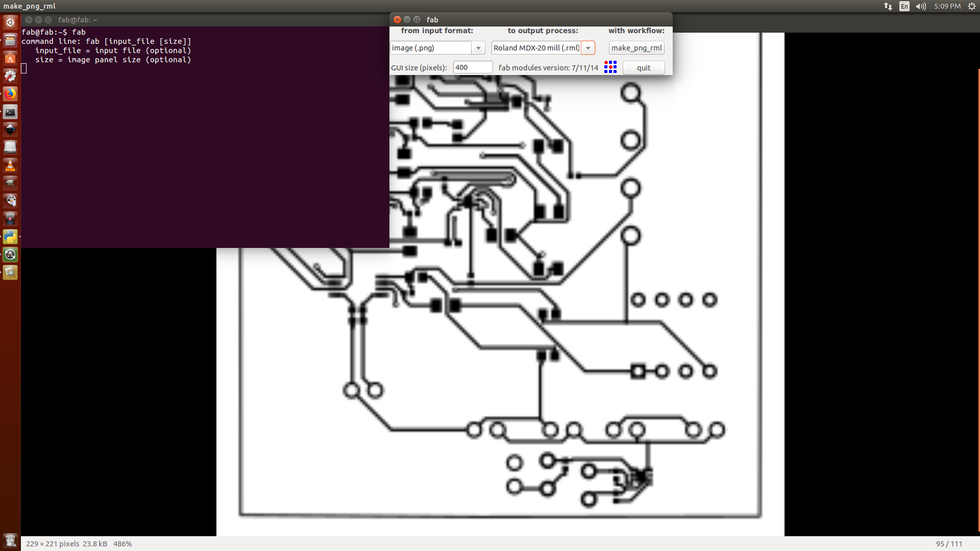The image size is (980, 551).
Task: Open Firefox from the launcher
Action: (x=10, y=94)
